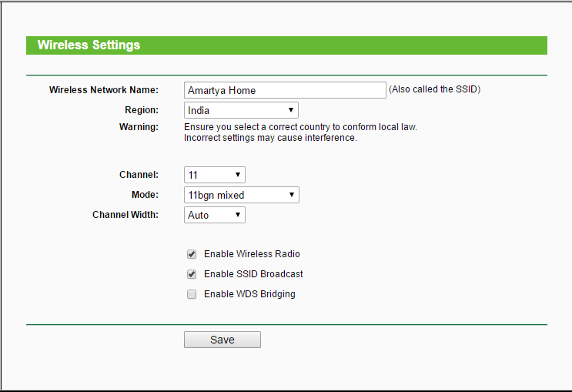This screenshot has height=392, width=572.
Task: Click the 'Region:' label
Action: (142, 110)
